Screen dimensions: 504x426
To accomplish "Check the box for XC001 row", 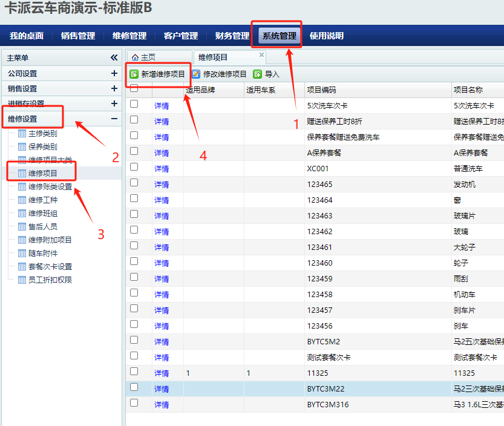I will pos(134,166).
